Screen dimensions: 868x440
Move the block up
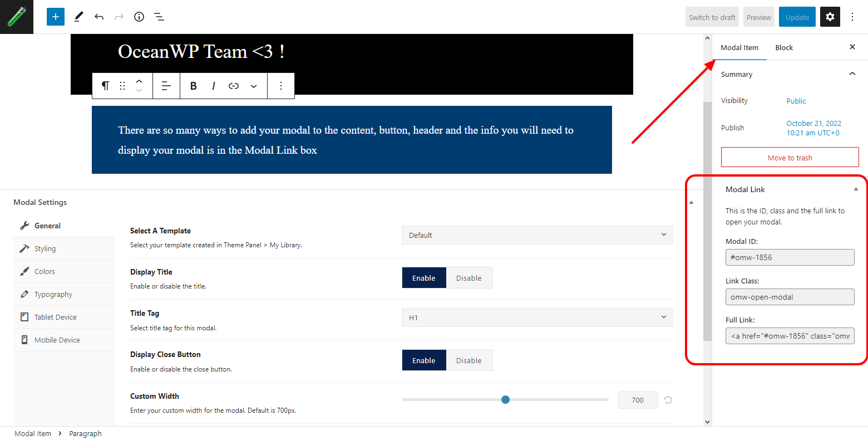click(x=139, y=81)
